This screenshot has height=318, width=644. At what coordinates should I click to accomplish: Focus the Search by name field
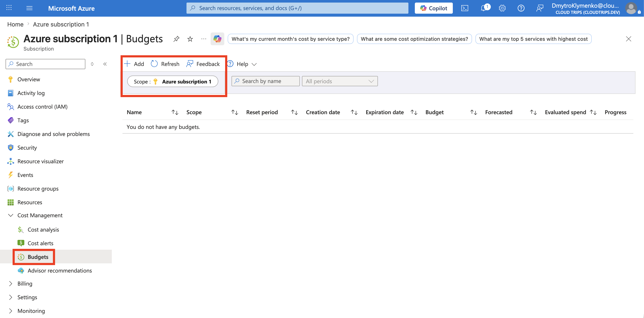(x=265, y=81)
